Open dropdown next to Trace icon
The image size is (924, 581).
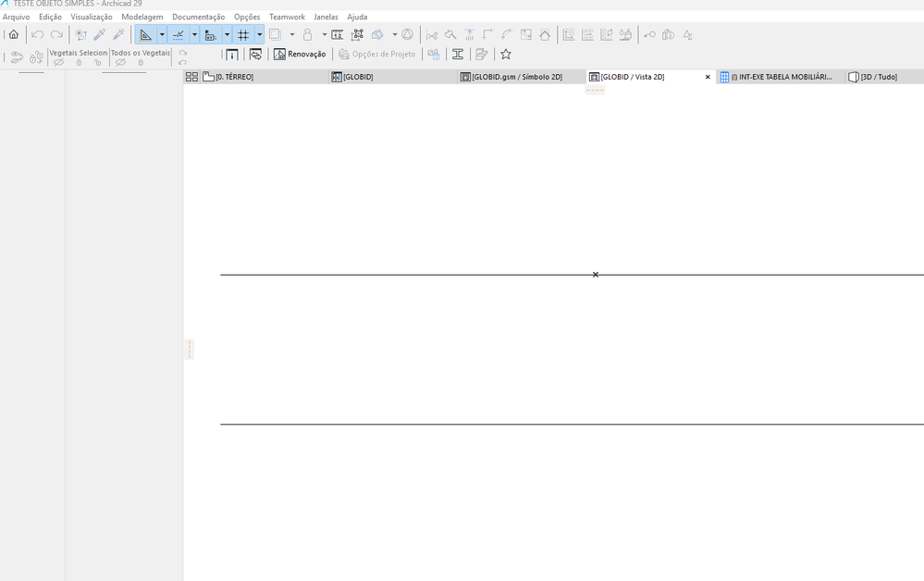394,35
